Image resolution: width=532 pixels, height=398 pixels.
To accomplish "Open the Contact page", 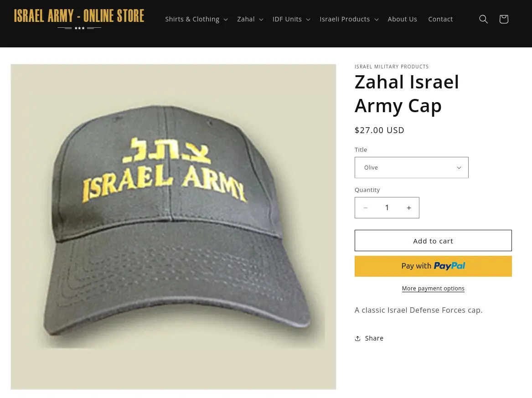I will pyautogui.click(x=440, y=19).
